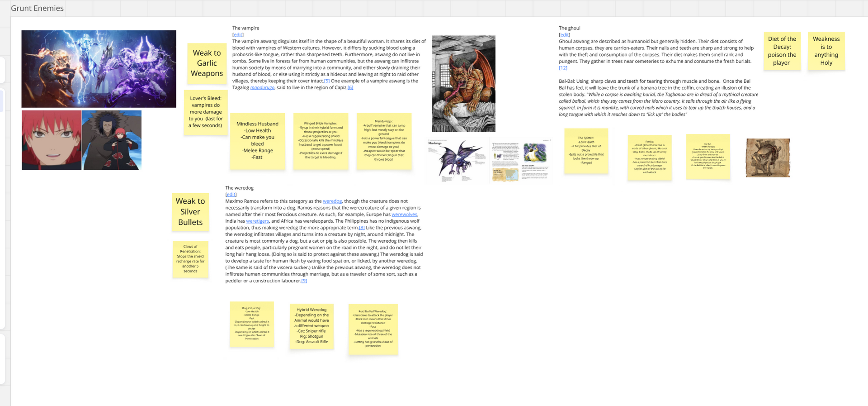Viewport: 868px width, 406px height.
Task: Click the red-haired character close-up image
Action: [52, 140]
